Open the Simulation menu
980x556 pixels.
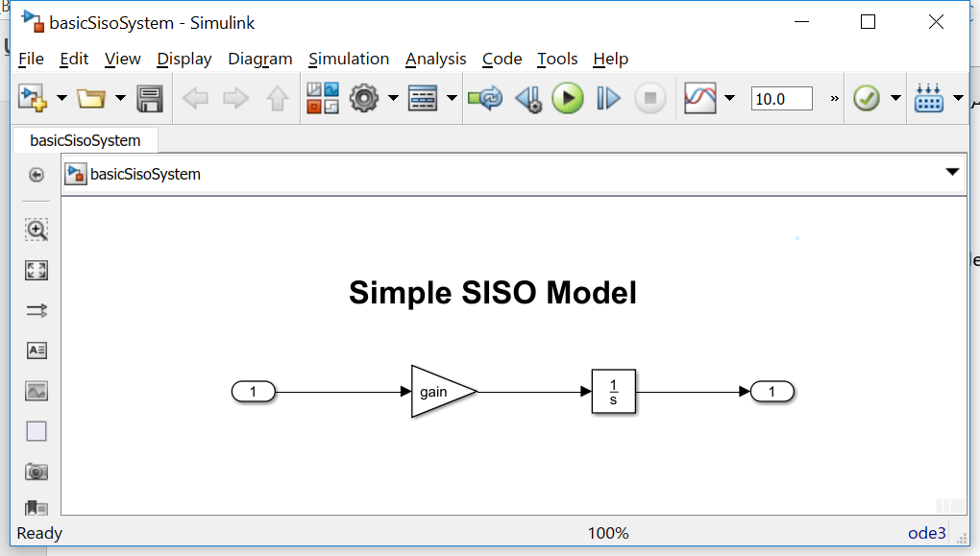(348, 59)
